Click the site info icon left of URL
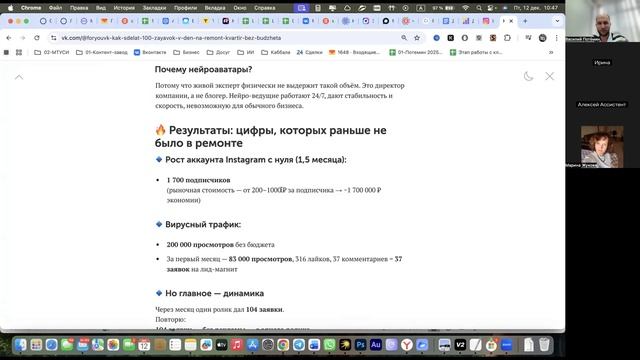 53,38
